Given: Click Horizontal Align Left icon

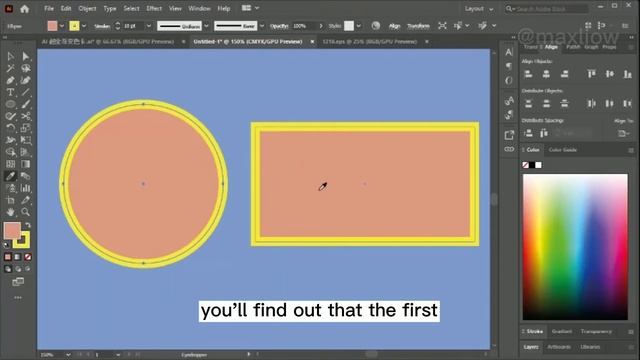Looking at the screenshot, I should pos(528,74).
